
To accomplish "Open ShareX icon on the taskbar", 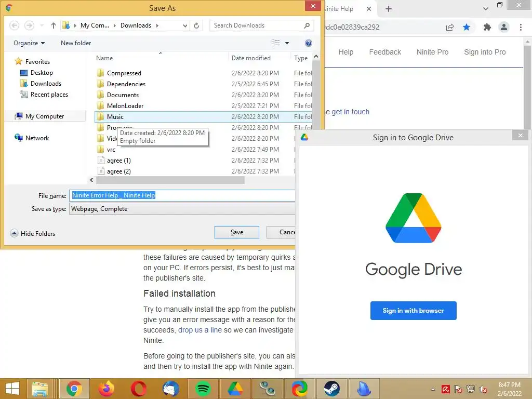I will (299, 389).
